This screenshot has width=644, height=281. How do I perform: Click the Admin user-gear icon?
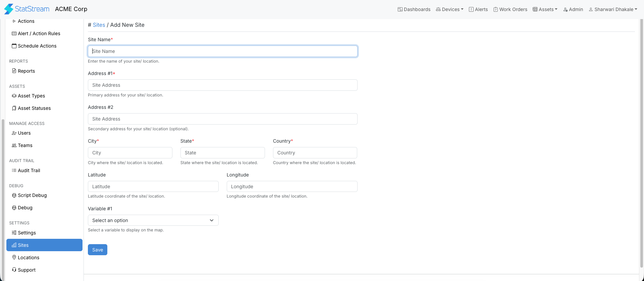(x=566, y=9)
